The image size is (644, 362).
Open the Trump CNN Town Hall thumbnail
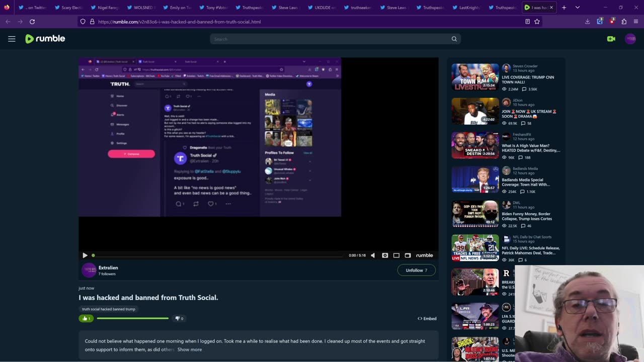pyautogui.click(x=475, y=77)
